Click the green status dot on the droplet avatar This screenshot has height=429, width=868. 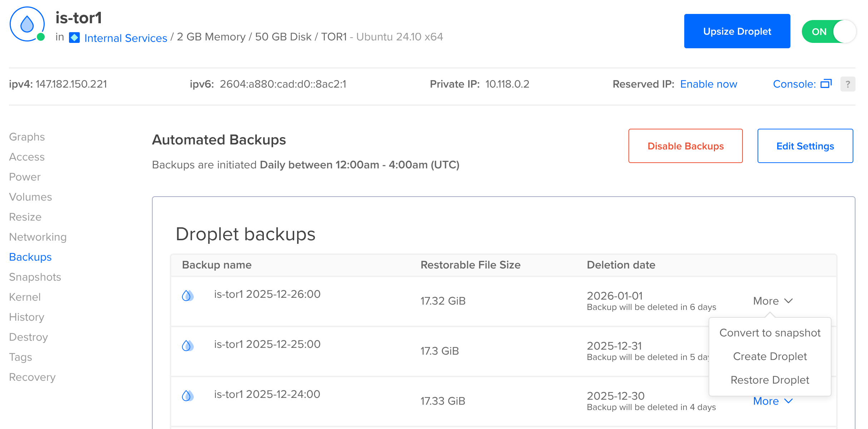tap(40, 37)
